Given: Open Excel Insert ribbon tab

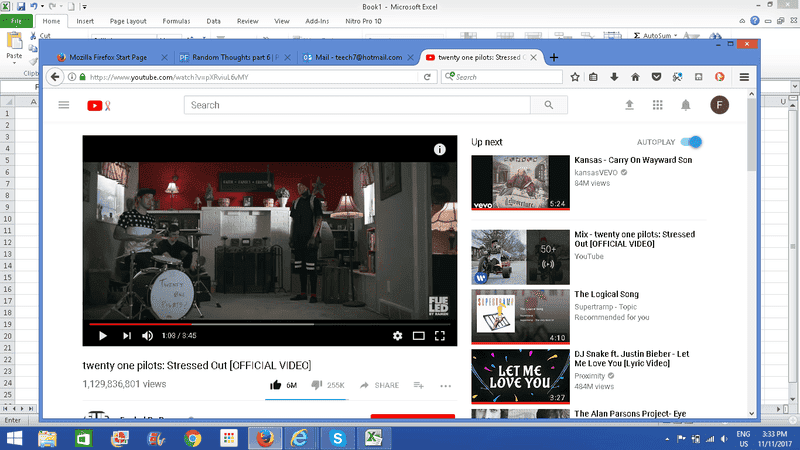Looking at the screenshot, I should click(x=85, y=21).
